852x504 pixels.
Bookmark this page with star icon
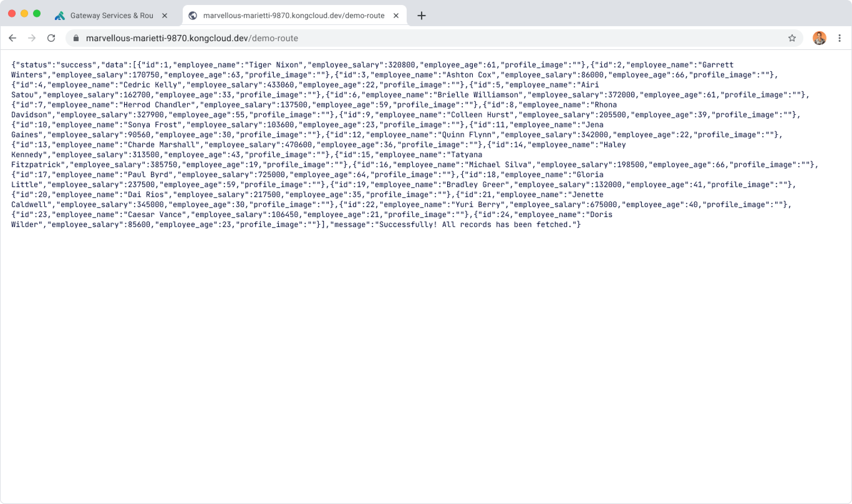(x=792, y=38)
